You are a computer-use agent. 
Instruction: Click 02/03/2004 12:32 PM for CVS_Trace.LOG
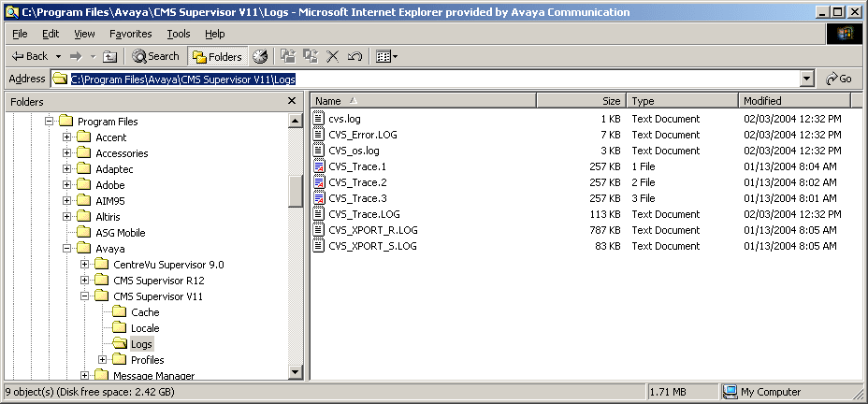tap(792, 214)
